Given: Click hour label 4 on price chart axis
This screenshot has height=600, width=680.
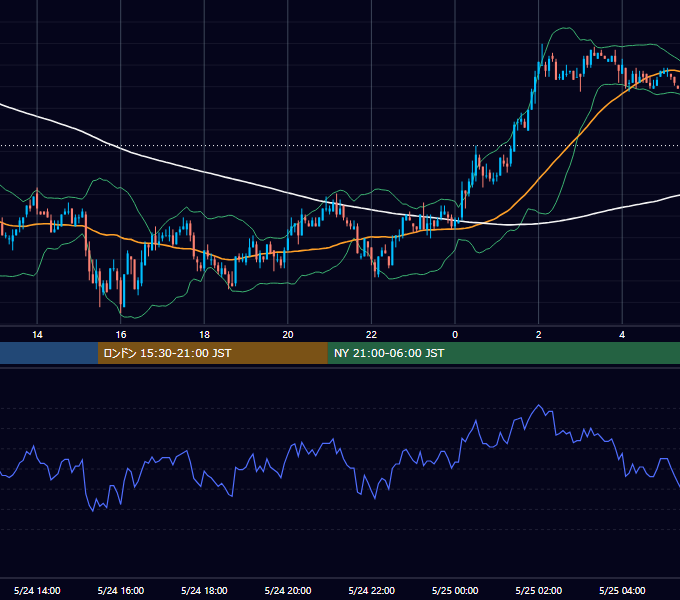Looking at the screenshot, I should tap(622, 335).
